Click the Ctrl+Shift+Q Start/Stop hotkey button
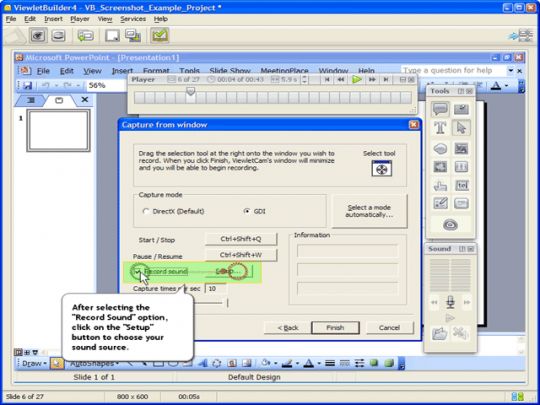Screen dimensions: 540x405 (x=241, y=239)
